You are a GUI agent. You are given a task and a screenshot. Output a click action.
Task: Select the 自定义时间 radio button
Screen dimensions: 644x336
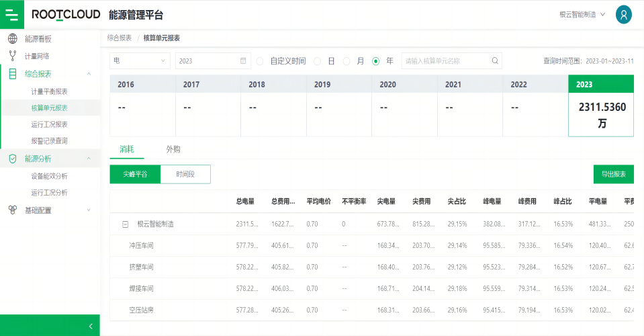click(x=260, y=61)
